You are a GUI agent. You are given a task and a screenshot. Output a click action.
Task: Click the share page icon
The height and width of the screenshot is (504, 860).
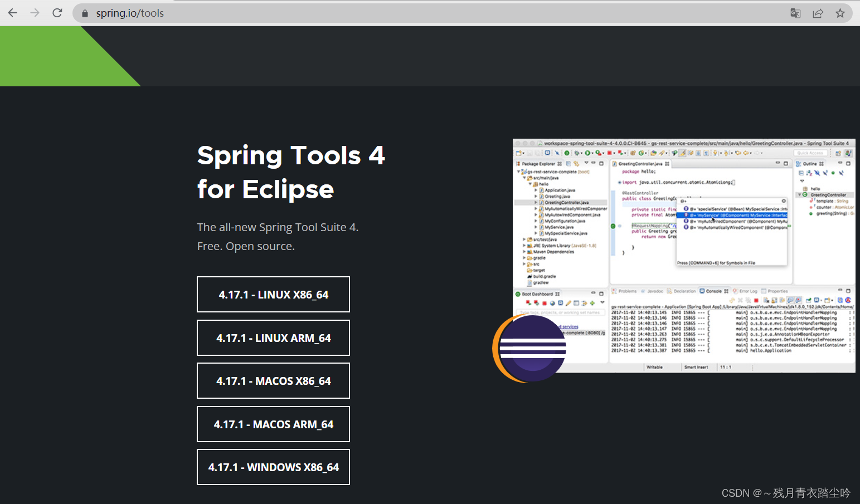click(x=818, y=13)
